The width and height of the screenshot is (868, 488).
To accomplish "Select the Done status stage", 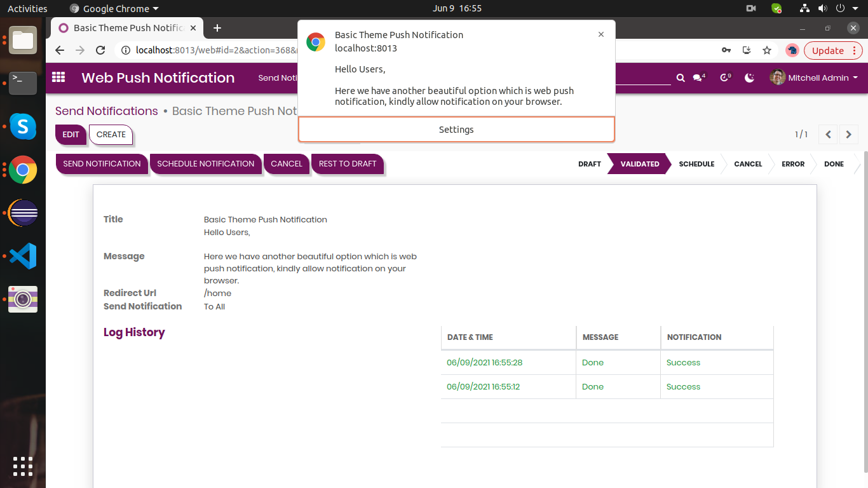I will [834, 164].
